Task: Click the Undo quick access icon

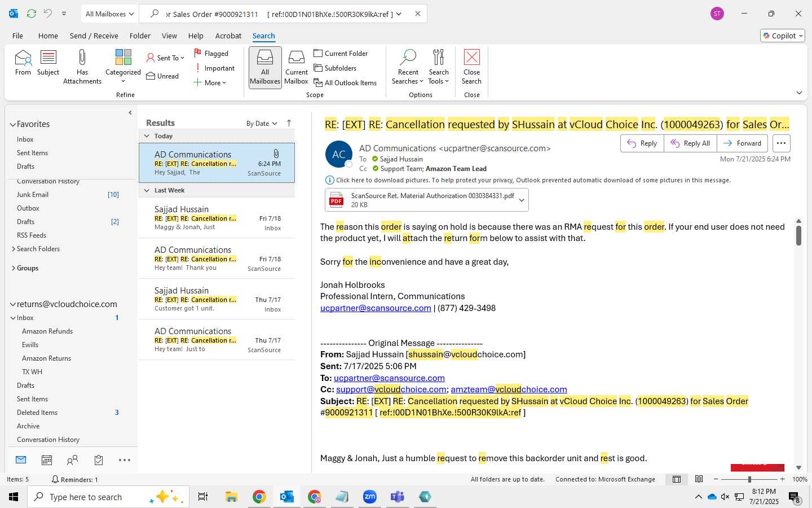Action: 48,14
